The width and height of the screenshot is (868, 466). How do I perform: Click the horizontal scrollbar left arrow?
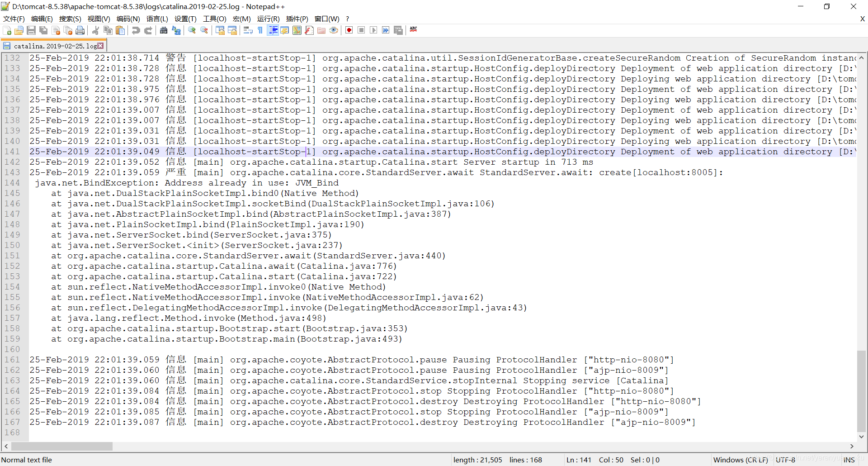tap(6, 447)
